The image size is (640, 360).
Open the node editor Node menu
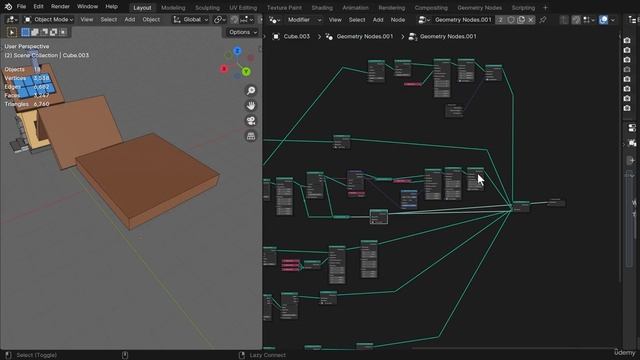pyautogui.click(x=398, y=20)
